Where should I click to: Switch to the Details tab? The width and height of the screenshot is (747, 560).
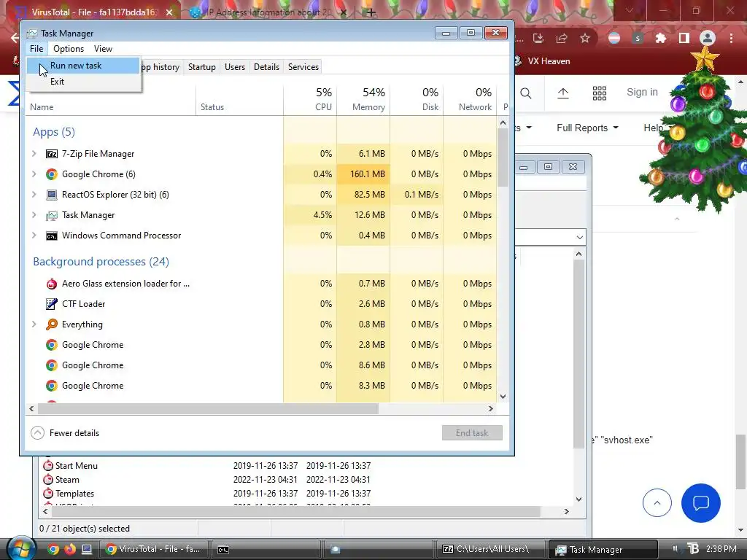266,66
